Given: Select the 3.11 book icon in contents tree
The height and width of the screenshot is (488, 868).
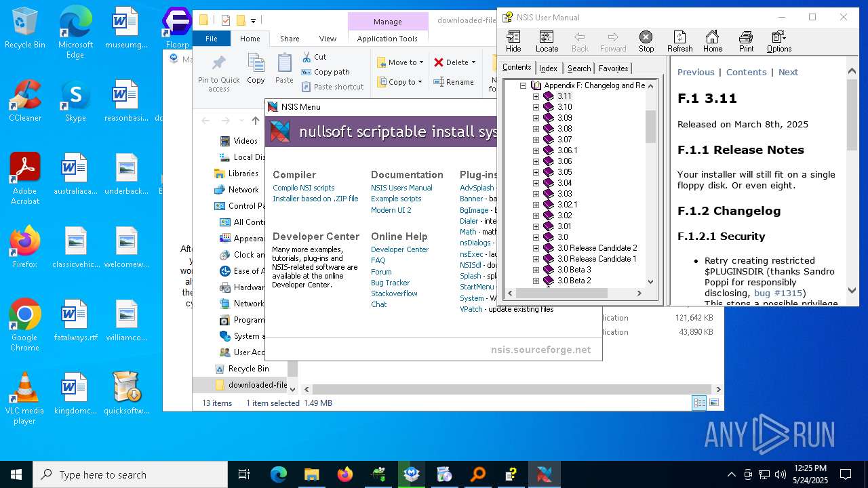Looking at the screenshot, I should (x=549, y=96).
